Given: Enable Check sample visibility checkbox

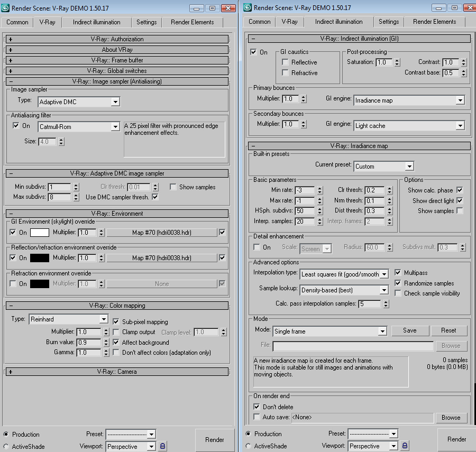Looking at the screenshot, I should pos(398,293).
